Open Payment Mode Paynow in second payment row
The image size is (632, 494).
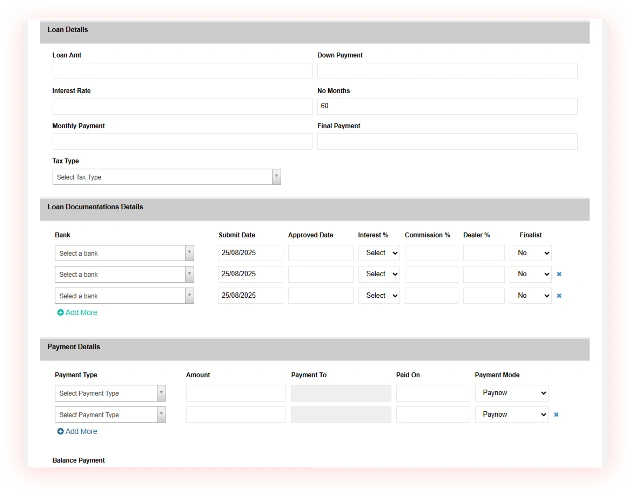click(x=512, y=415)
